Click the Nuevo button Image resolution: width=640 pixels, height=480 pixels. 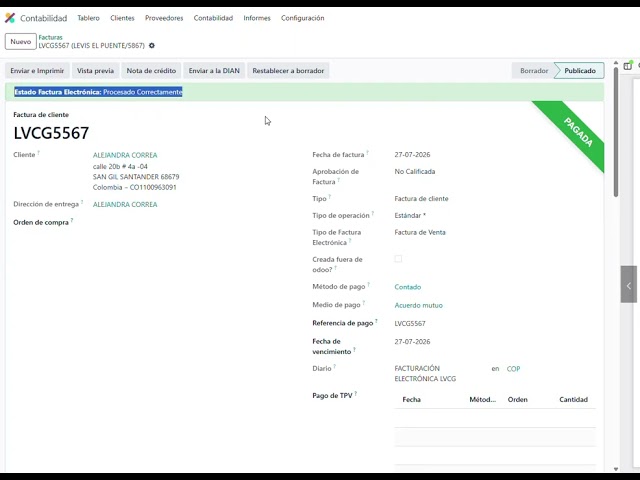click(21, 42)
